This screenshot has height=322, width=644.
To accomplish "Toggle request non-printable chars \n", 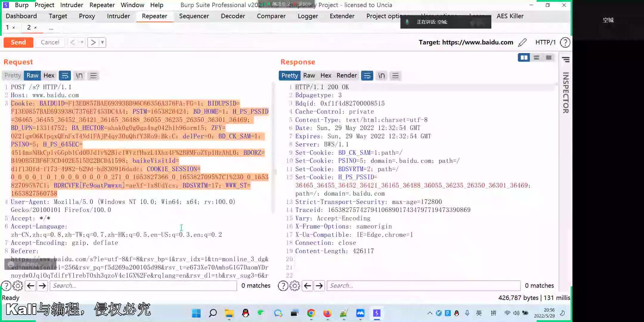I will 79,75.
